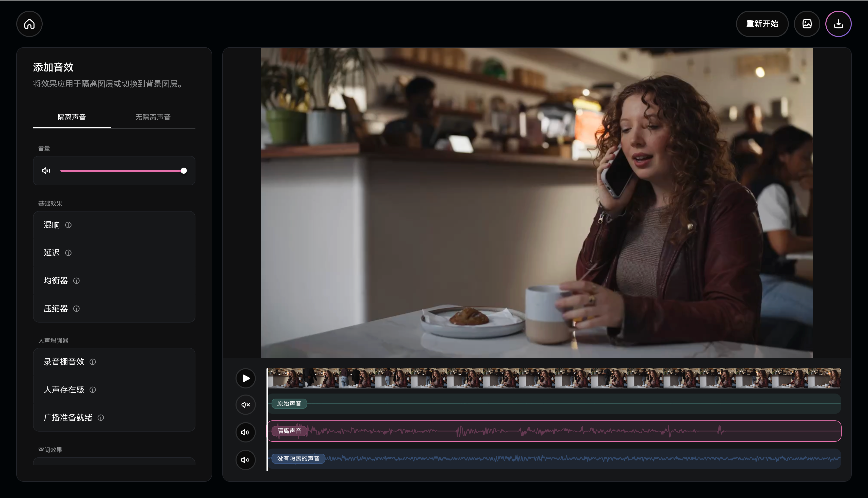Switch to the 无隔离声音 tab
The width and height of the screenshot is (868, 498).
pyautogui.click(x=153, y=117)
